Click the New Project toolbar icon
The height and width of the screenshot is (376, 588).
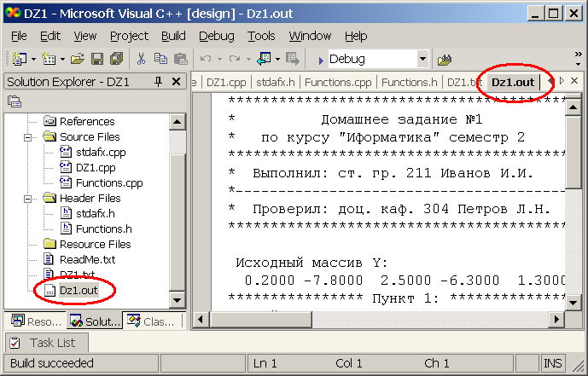click(19, 59)
